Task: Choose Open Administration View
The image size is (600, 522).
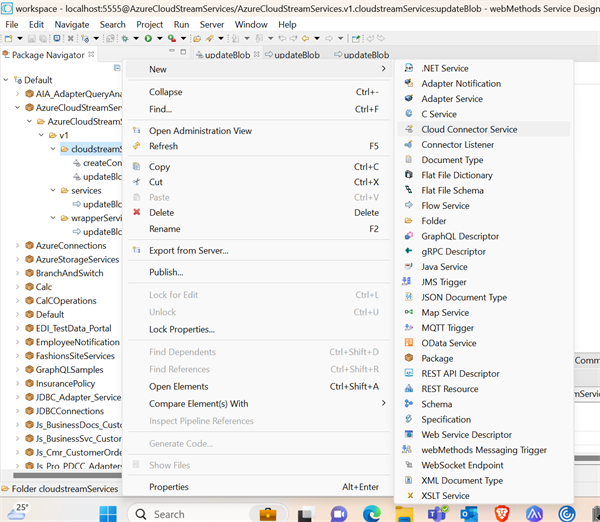Action: point(259,131)
